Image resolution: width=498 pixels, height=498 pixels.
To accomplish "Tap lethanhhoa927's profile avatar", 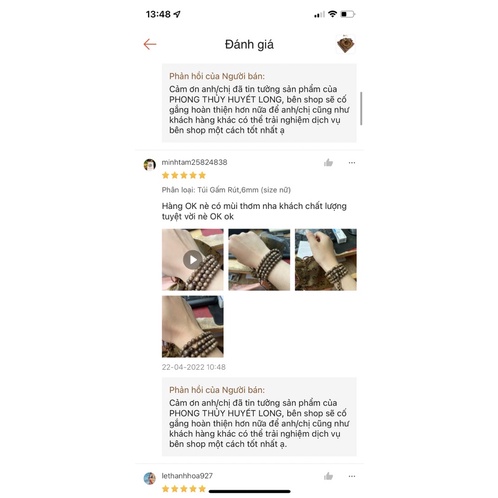I will [x=150, y=478].
